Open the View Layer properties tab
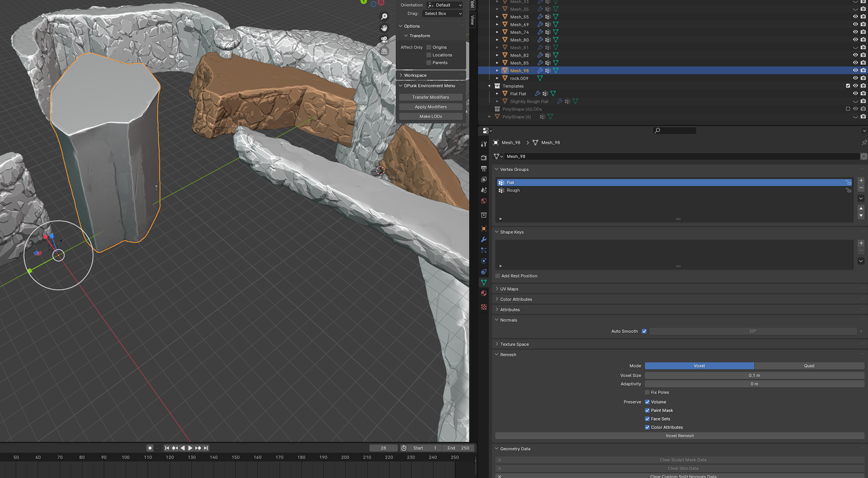868x478 pixels. [x=484, y=179]
